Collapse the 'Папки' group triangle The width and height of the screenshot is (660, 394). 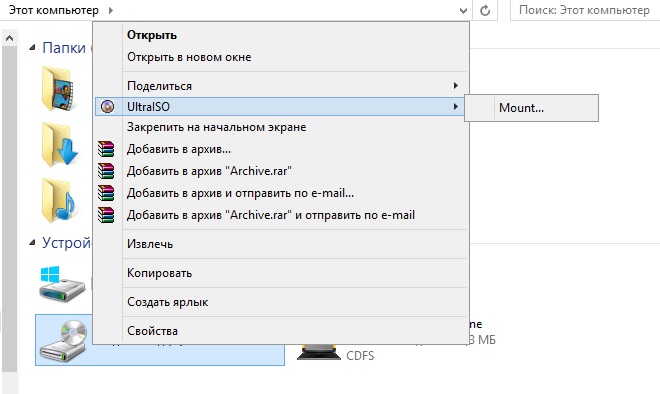[32, 48]
